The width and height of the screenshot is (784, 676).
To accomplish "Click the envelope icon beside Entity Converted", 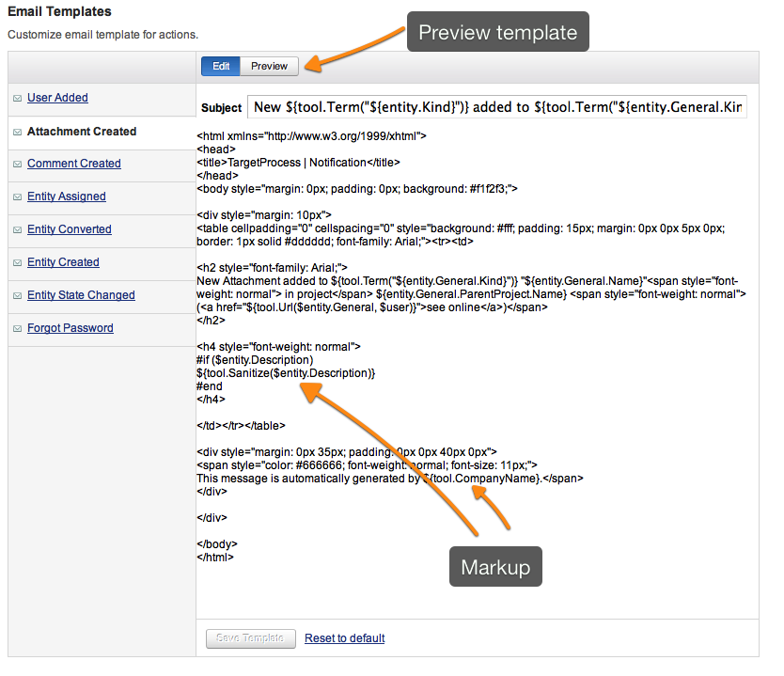I will click(x=16, y=229).
